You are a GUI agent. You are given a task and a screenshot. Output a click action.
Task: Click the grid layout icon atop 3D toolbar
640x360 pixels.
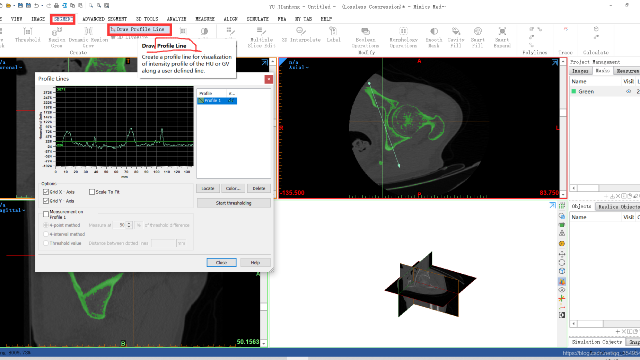click(x=562, y=205)
